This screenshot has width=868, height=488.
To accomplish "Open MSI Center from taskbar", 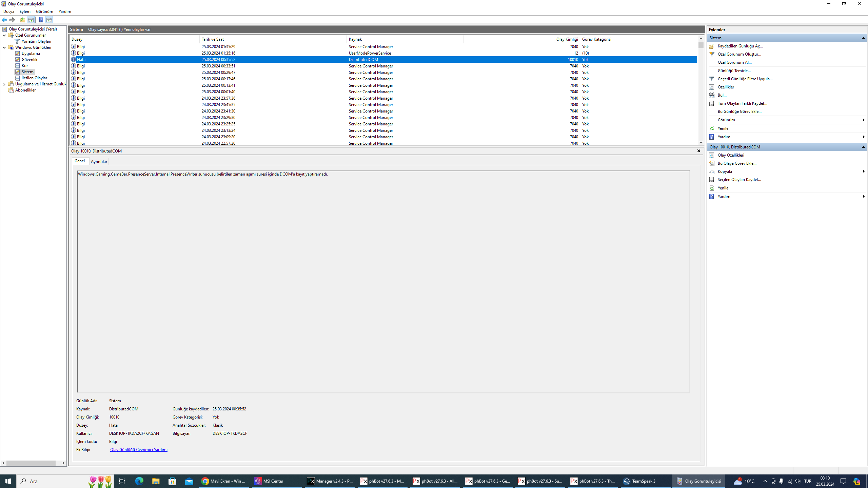I will (x=276, y=481).
